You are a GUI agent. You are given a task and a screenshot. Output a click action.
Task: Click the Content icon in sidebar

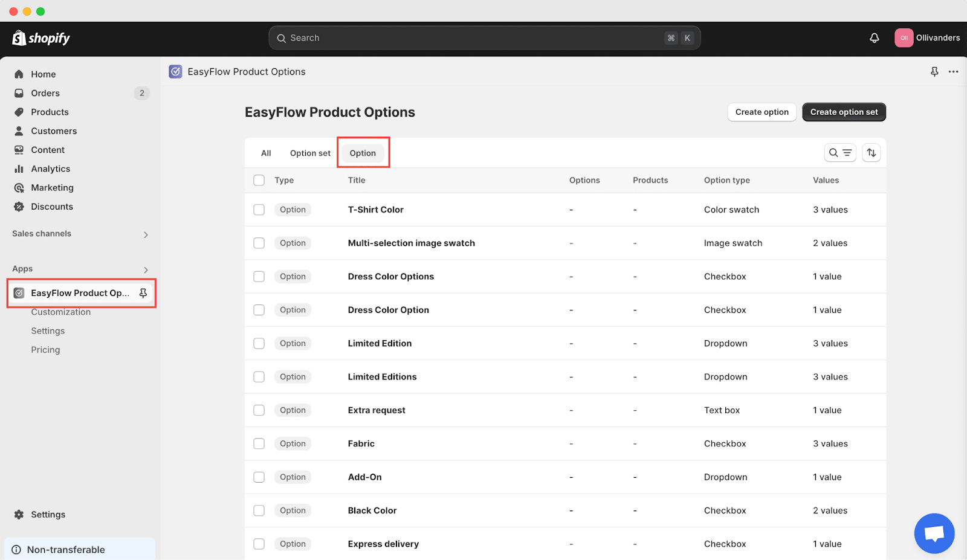[x=19, y=150]
